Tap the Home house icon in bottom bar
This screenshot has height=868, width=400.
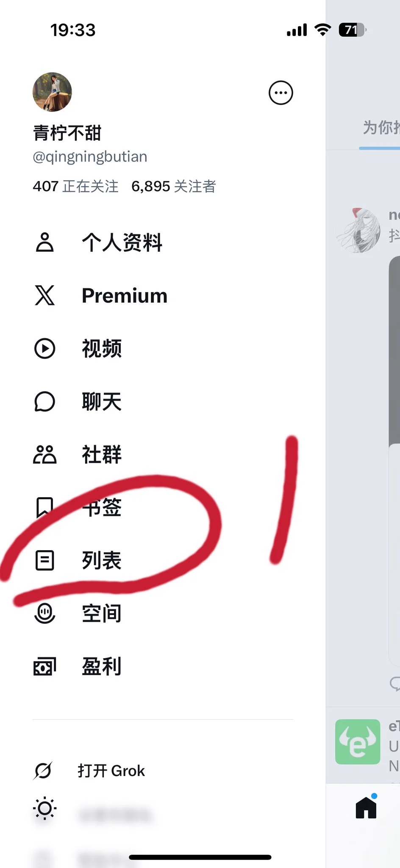[x=366, y=807]
